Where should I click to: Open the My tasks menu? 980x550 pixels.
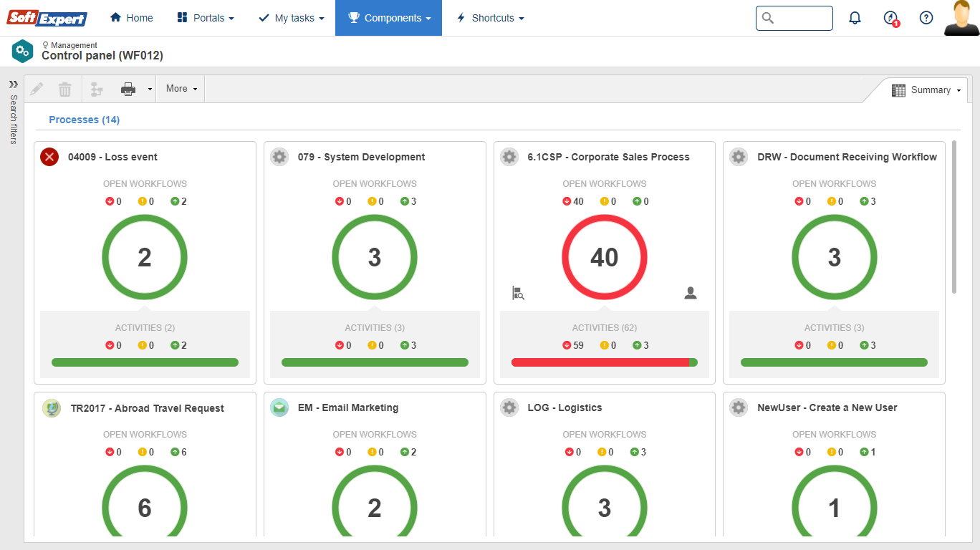(x=291, y=17)
